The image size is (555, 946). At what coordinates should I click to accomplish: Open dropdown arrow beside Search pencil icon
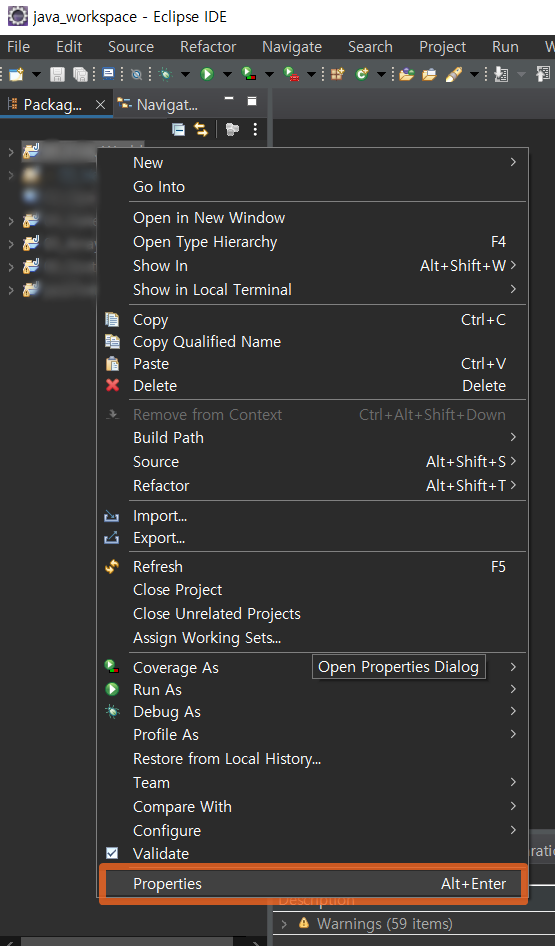475,75
